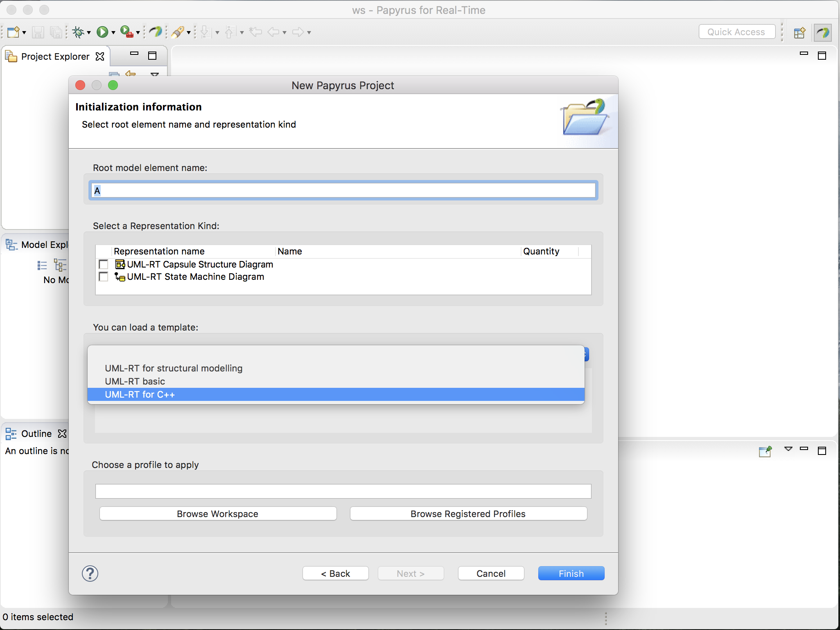Close the Outline view tab
Viewport: 840px width, 630px height.
[62, 434]
